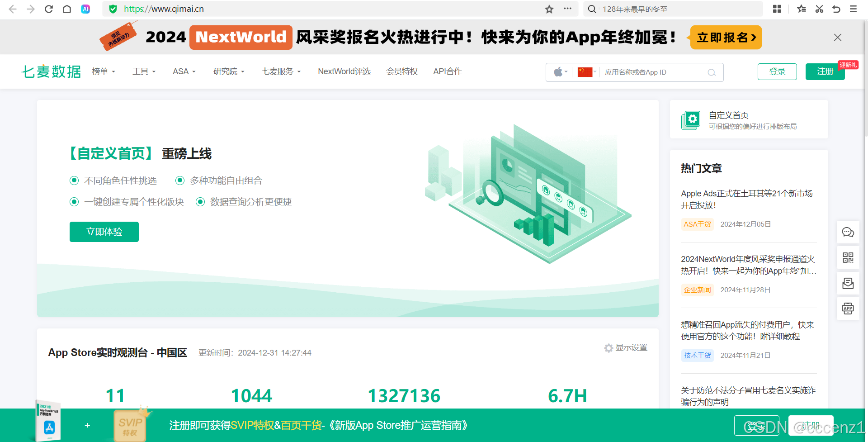The width and height of the screenshot is (868, 442).
Task: Expand the 工具 dropdown menu
Action: pos(144,71)
